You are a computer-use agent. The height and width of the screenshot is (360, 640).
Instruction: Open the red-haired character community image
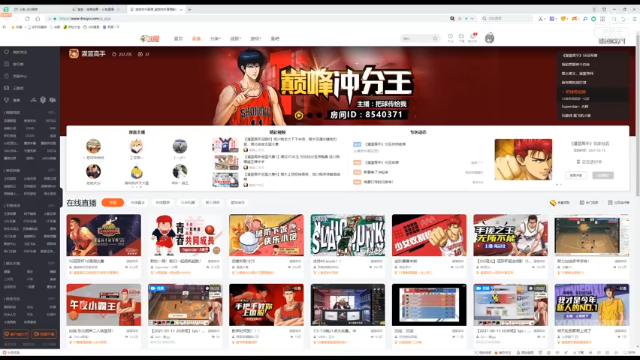pos(523,160)
